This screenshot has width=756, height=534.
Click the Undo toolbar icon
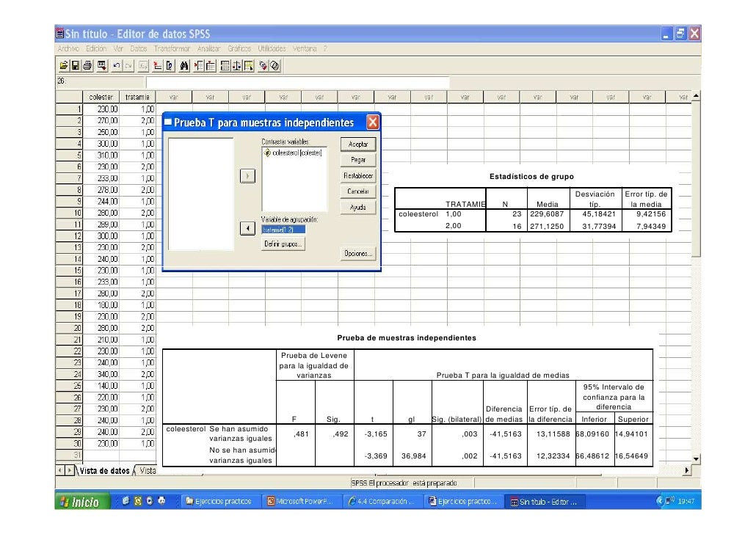[x=116, y=65]
